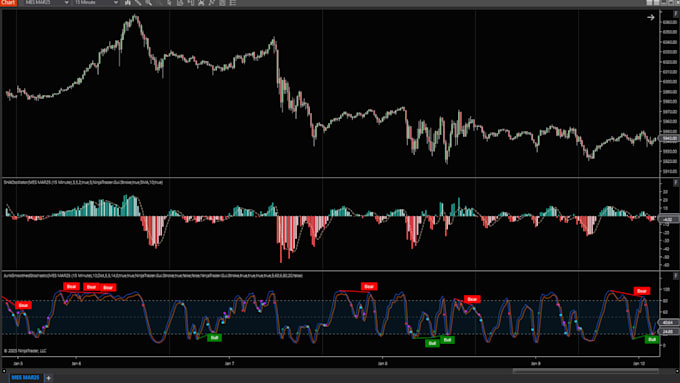Click the -4.02 oscillator value marker
The height and width of the screenshot is (383, 680).
[x=669, y=219]
